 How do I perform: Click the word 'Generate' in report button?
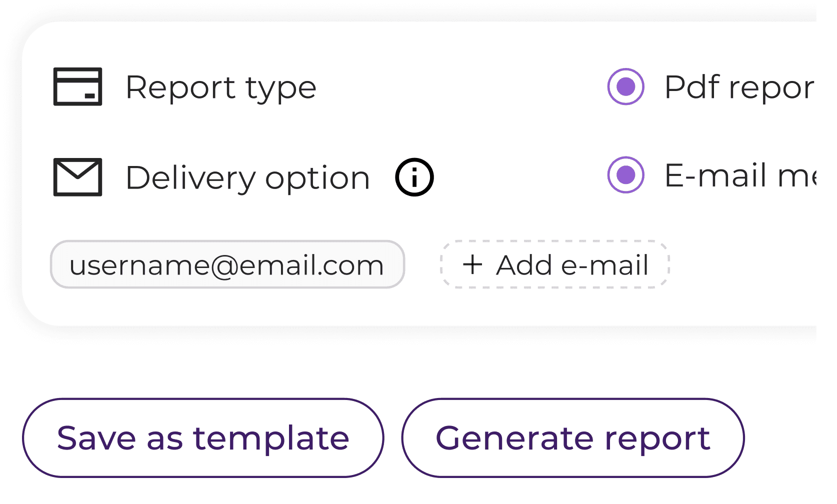tap(515, 438)
